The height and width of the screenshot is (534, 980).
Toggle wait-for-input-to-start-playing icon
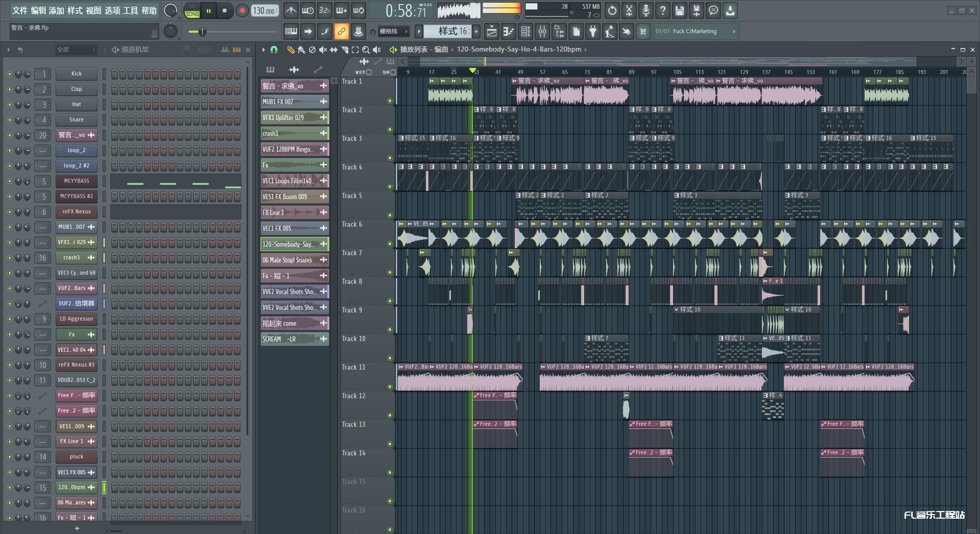(x=307, y=10)
